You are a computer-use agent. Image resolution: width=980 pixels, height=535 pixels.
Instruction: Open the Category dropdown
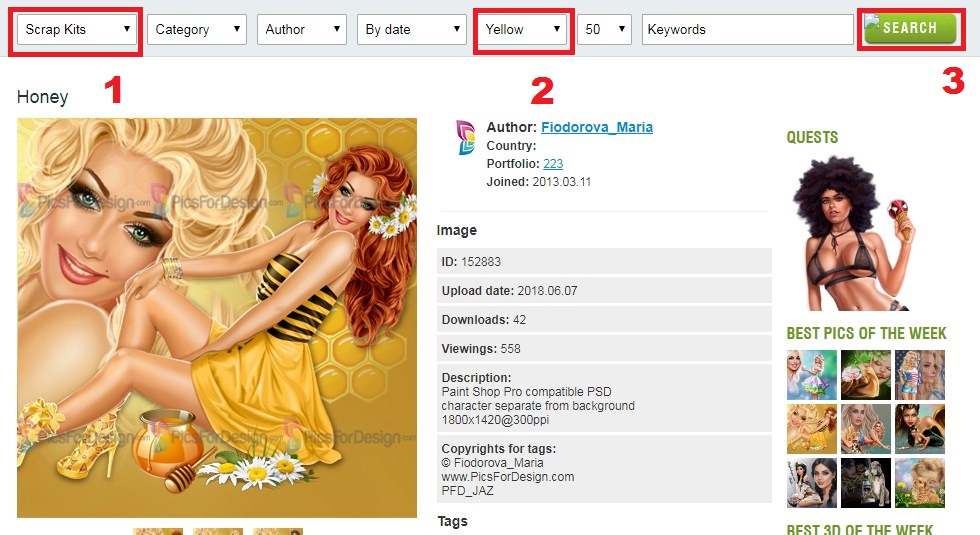[197, 29]
